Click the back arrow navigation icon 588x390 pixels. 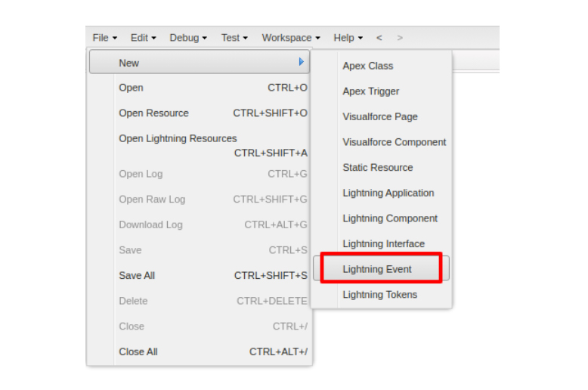pyautogui.click(x=379, y=38)
